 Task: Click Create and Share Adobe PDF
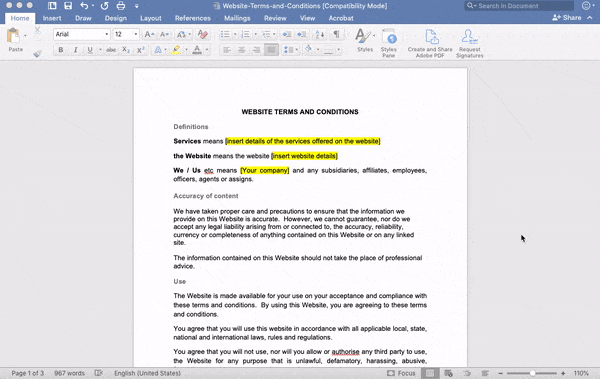coord(430,43)
